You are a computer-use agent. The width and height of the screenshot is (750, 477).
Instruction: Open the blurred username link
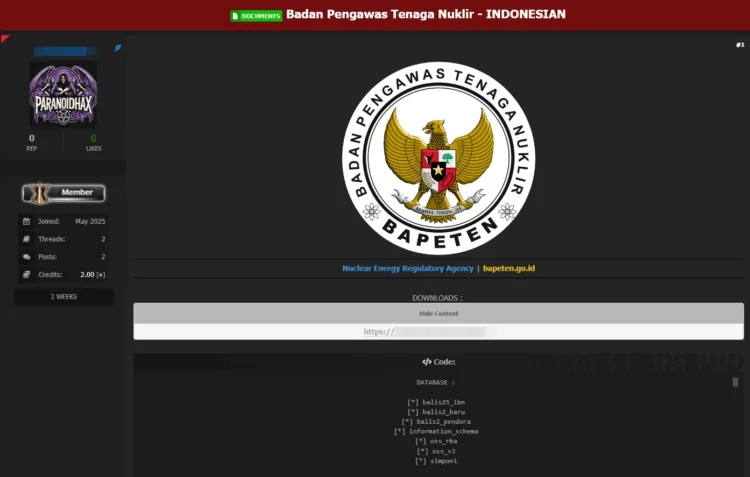65,51
